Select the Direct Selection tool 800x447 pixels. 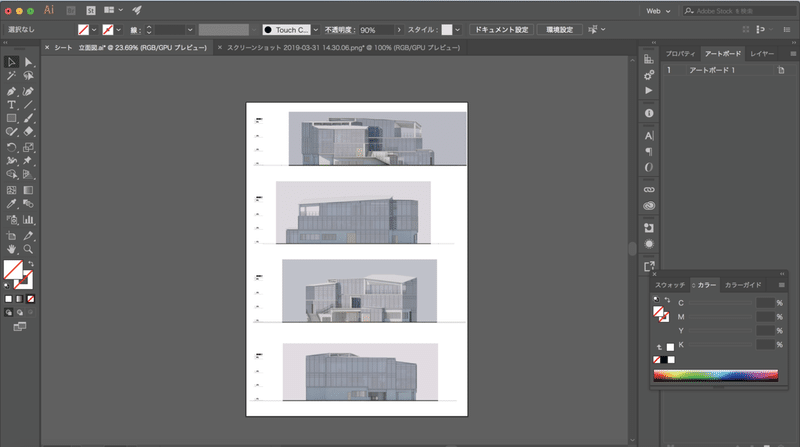coord(28,62)
